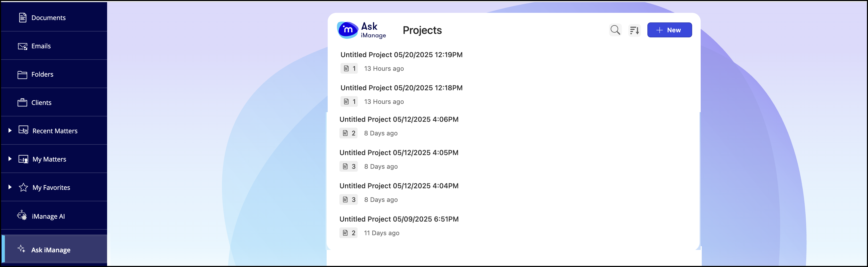Open Untitled Project 05/12/2025 4:06PM

tap(399, 120)
